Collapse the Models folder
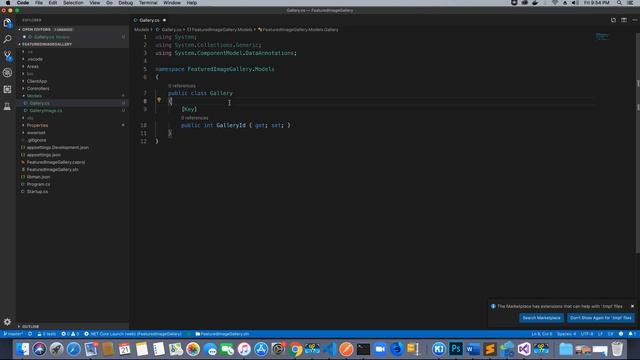The width and height of the screenshot is (640, 360). pos(34,96)
